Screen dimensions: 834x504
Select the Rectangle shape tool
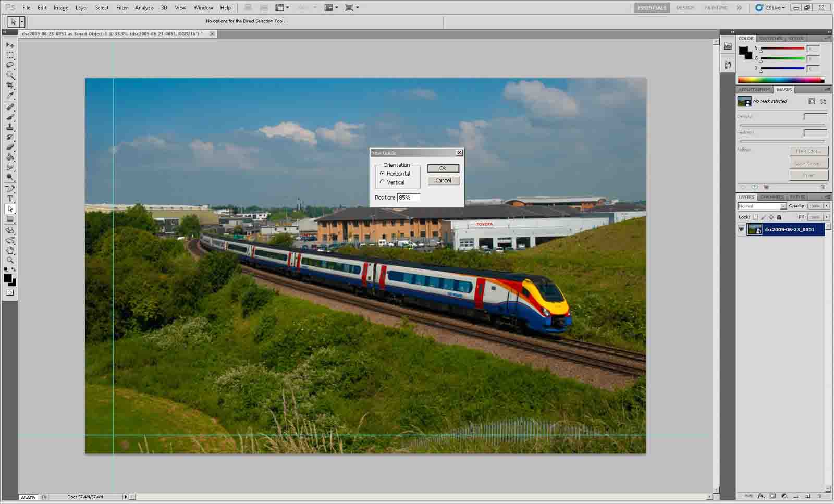pos(10,219)
